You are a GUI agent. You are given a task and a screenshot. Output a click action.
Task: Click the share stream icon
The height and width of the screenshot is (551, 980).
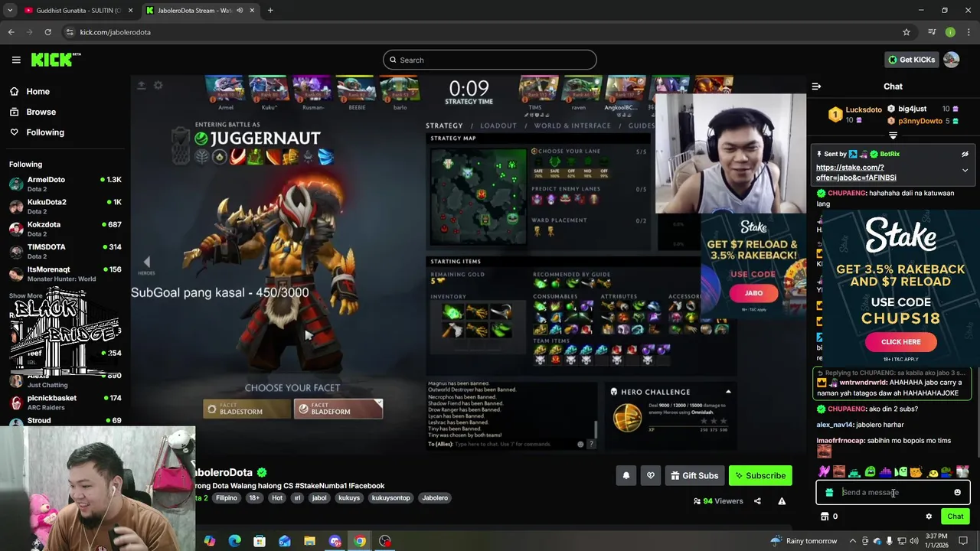pos(757,501)
